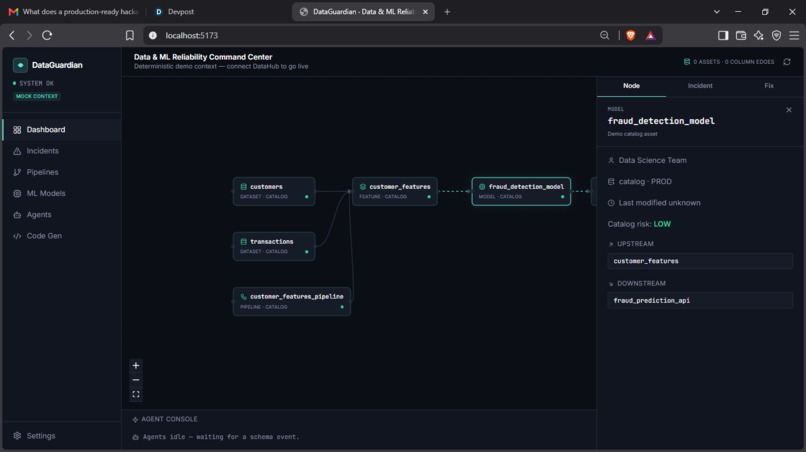Click the Pipelines branch icon
806x452 pixels.
(17, 172)
